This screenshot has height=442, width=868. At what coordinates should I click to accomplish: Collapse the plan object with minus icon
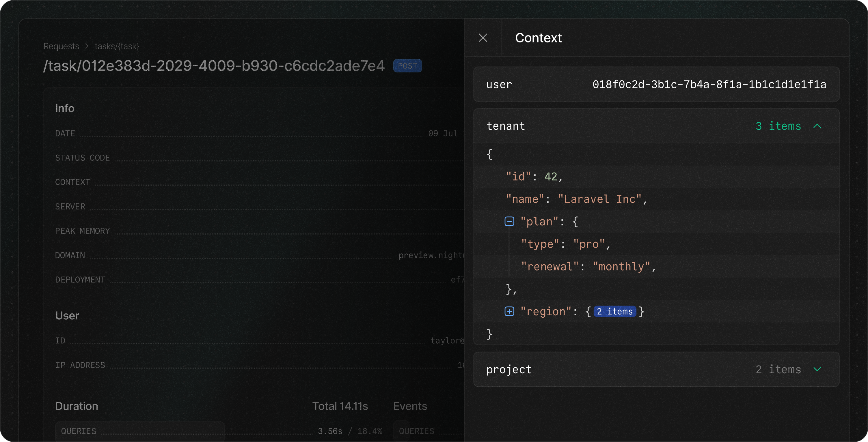(x=509, y=222)
